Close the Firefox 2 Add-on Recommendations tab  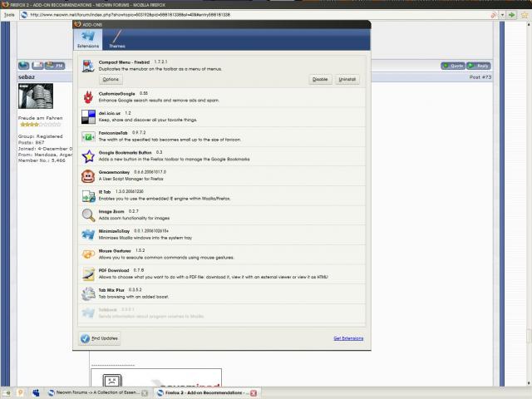coord(254,393)
